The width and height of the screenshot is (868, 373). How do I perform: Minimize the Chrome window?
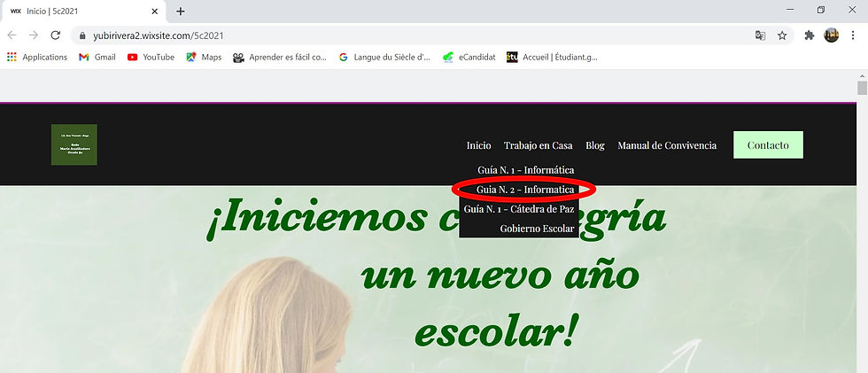[x=790, y=10]
